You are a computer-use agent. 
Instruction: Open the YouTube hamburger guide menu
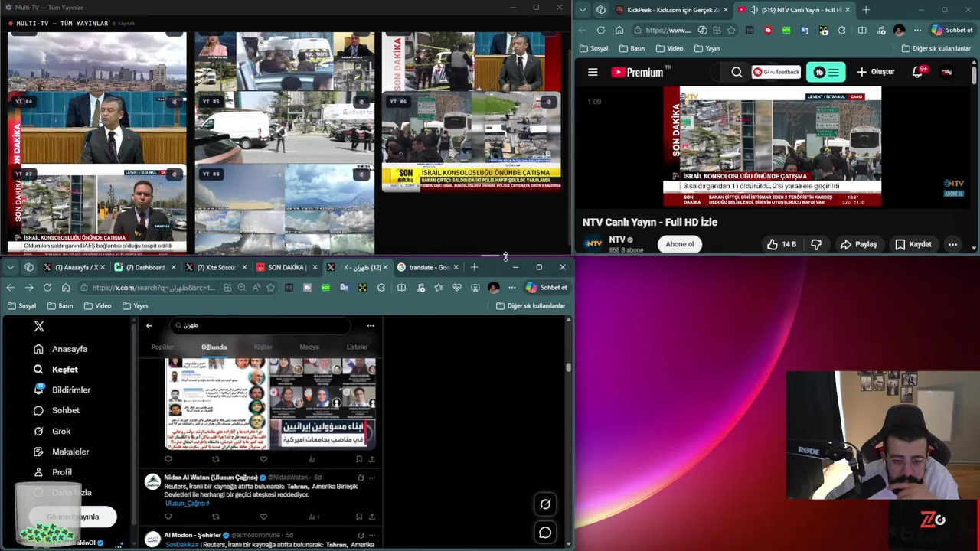pyautogui.click(x=593, y=72)
